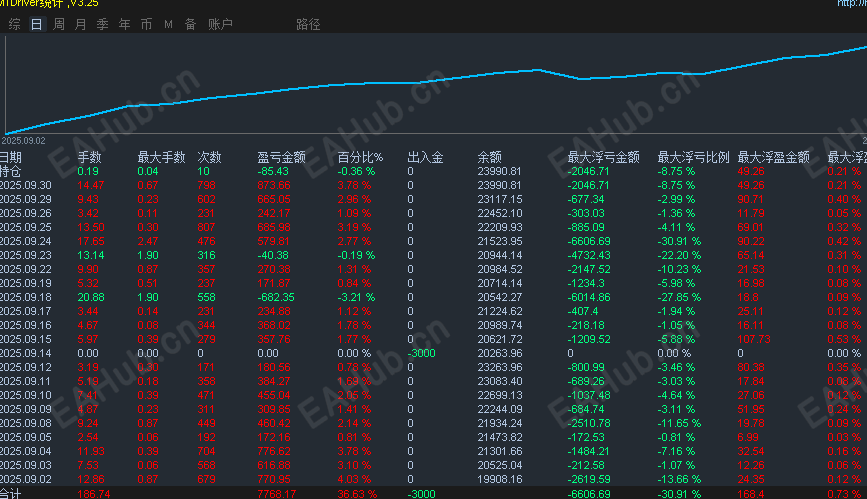The width and height of the screenshot is (867, 499).
Task: Click drawdown ratio -27.85 % cell
Action: 679,297
